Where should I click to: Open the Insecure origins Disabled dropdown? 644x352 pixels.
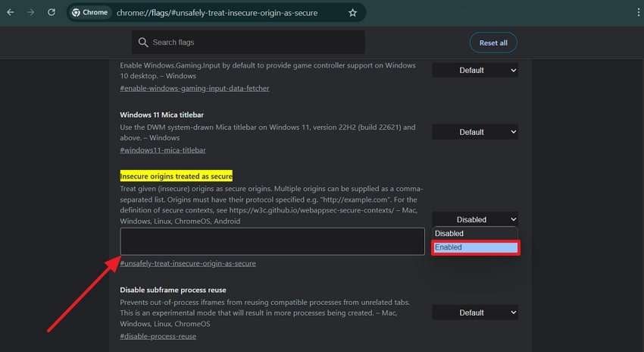(x=475, y=219)
